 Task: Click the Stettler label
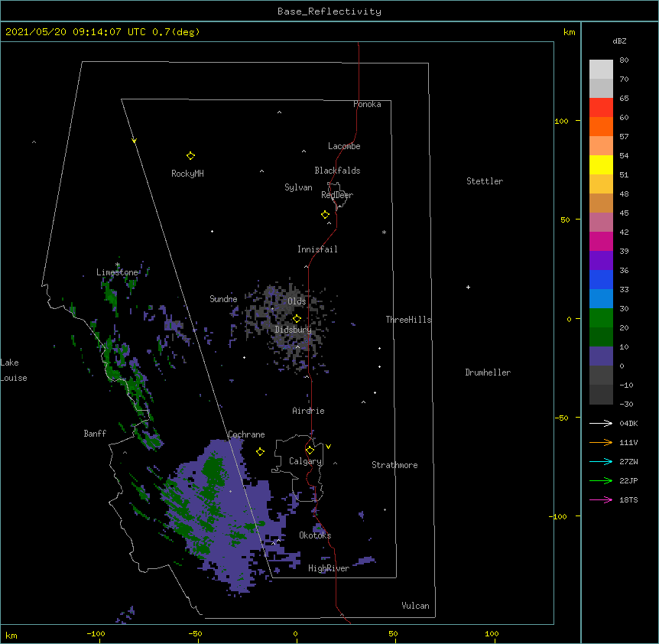485,181
